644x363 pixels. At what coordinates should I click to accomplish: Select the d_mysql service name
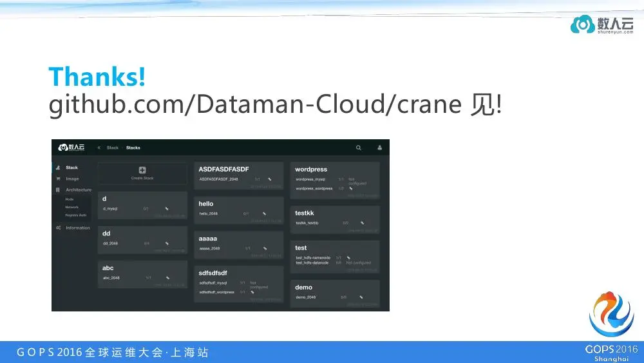pos(110,209)
